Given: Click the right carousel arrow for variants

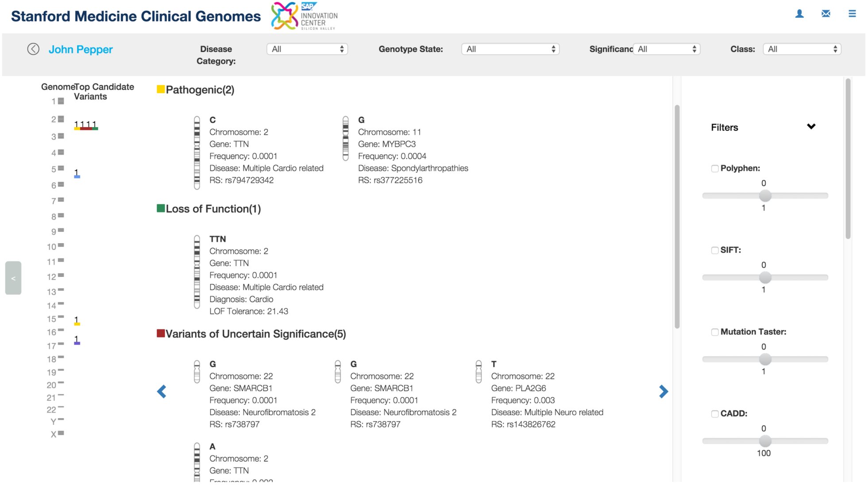Looking at the screenshot, I should click(663, 392).
